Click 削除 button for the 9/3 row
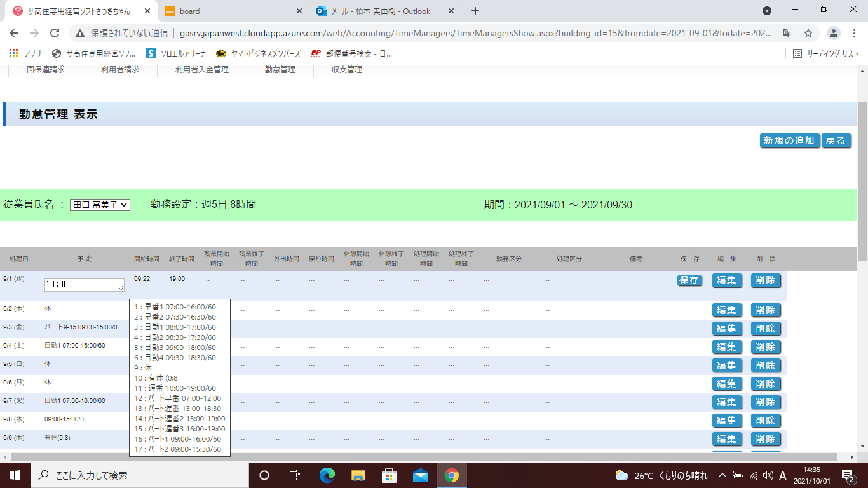Screen dimensions: 868x488 (766, 329)
